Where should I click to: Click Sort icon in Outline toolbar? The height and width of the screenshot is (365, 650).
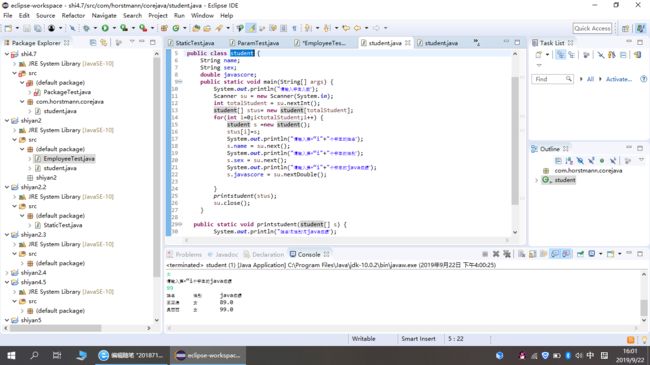click(569, 161)
